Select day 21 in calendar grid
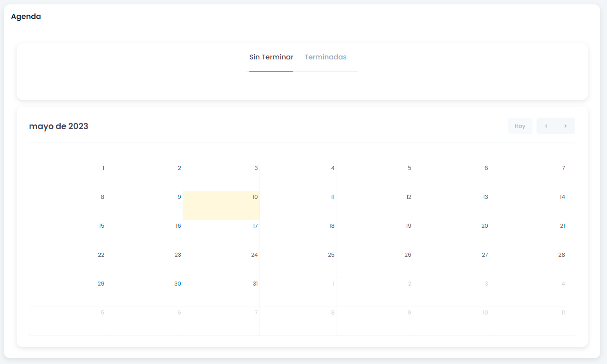Screen dimensions: 607x364 point(528,234)
